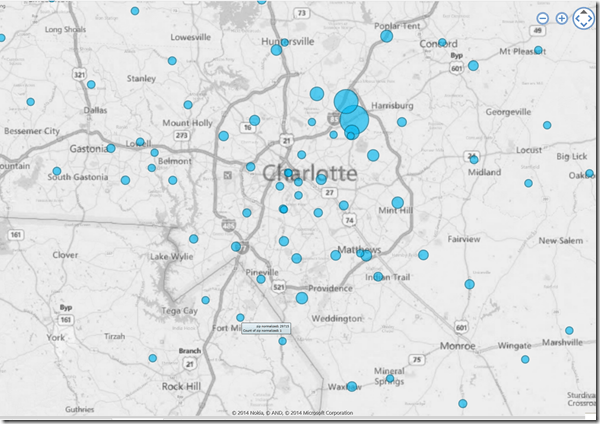Select the bubble right of Indian Trail
Screen dimensions: 600x424
(423, 255)
